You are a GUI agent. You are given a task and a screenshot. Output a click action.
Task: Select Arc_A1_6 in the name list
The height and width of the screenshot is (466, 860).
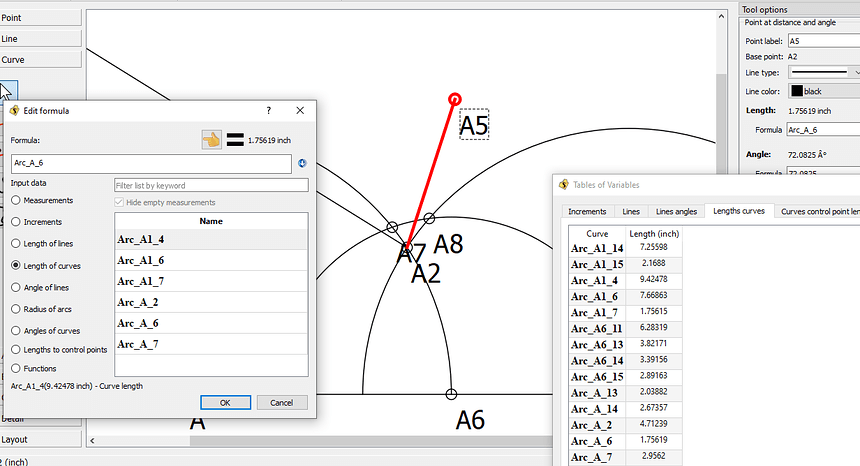(x=211, y=260)
